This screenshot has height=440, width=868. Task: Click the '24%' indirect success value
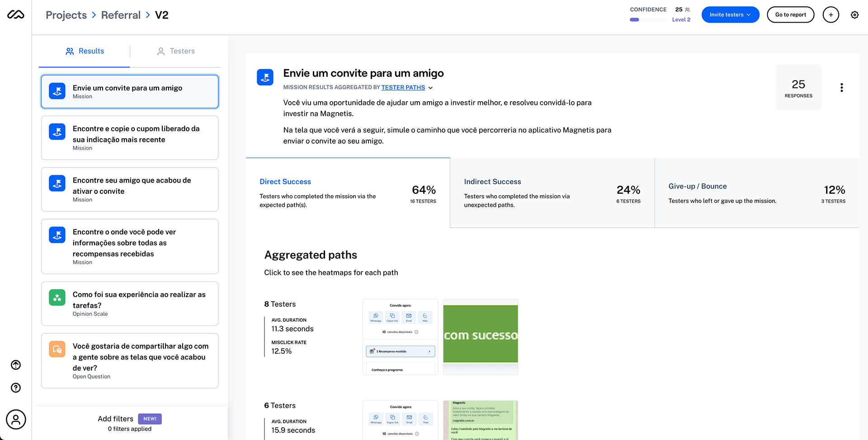(628, 190)
